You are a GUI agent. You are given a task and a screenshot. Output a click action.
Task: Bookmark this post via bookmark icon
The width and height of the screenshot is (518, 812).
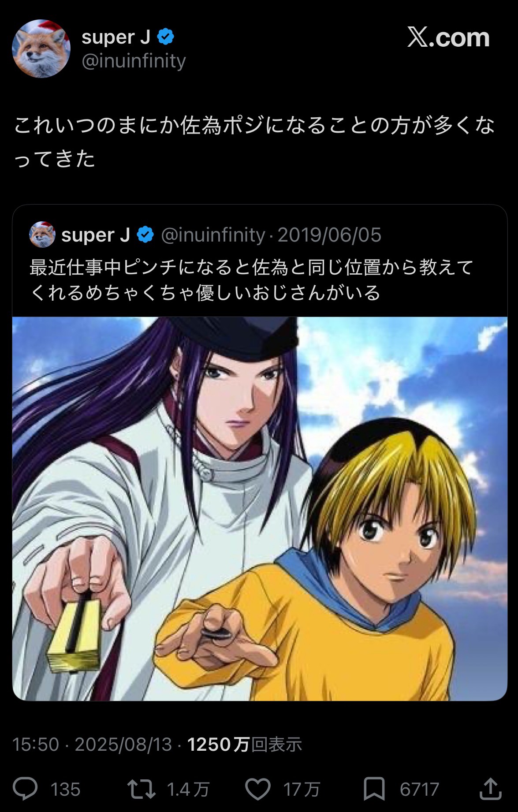(374, 789)
